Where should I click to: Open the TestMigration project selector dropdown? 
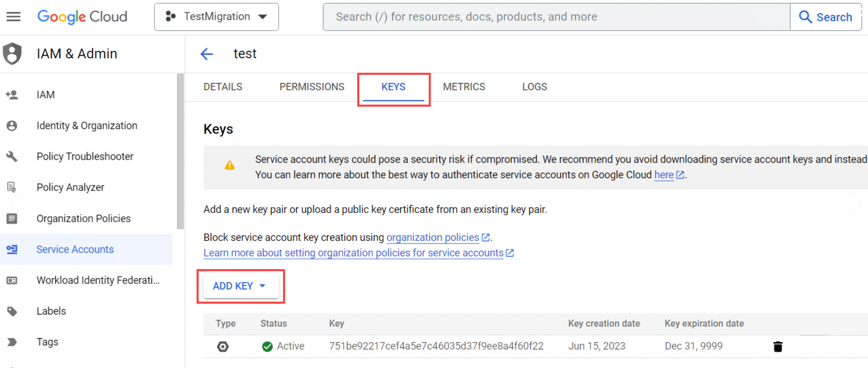click(x=216, y=17)
